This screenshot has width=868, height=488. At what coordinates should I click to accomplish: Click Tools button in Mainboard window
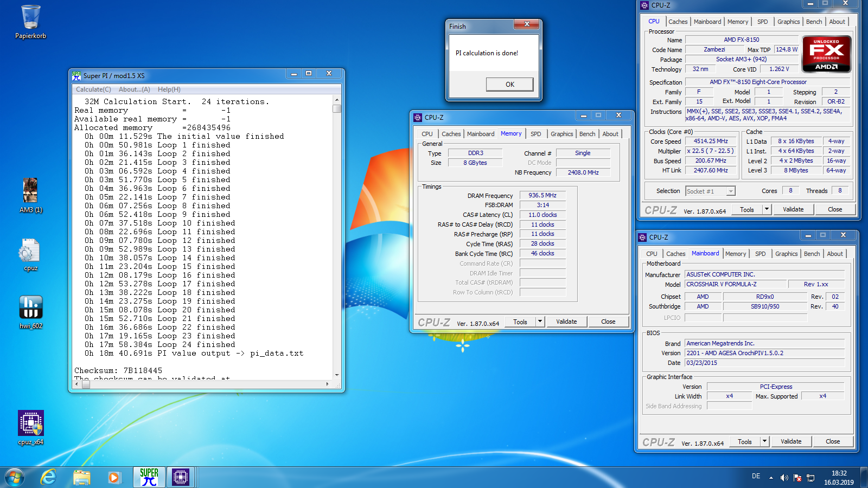pos(744,441)
